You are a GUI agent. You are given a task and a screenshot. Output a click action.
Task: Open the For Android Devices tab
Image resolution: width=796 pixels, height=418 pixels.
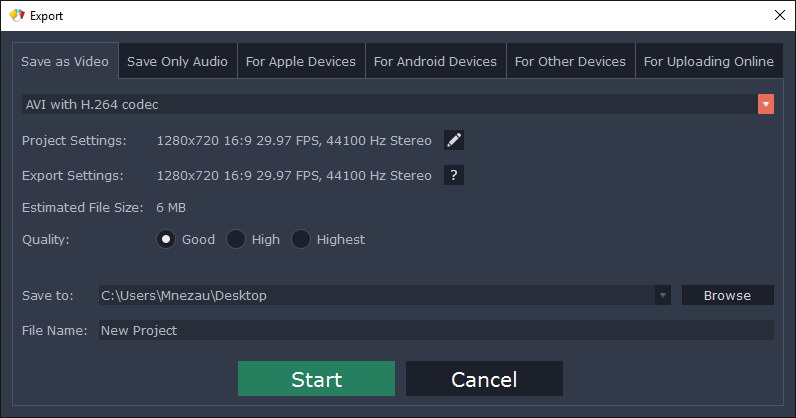[x=436, y=61]
